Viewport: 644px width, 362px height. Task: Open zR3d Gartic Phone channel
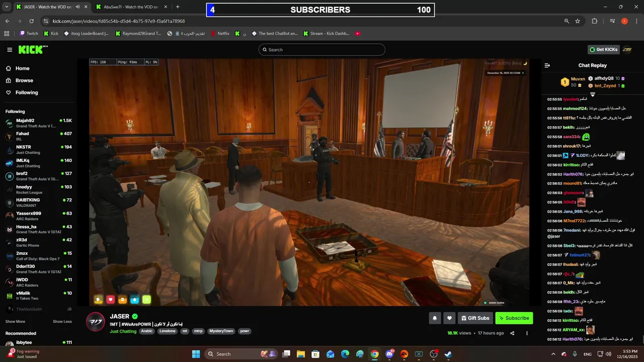[x=39, y=242]
